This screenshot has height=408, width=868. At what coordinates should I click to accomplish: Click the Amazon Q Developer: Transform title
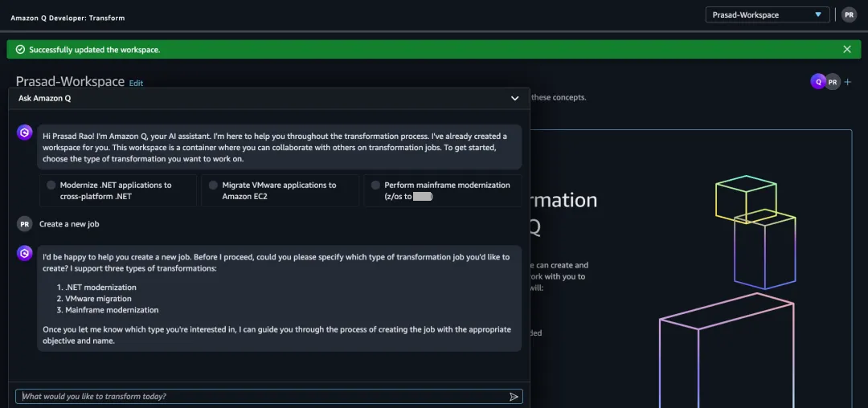point(68,18)
